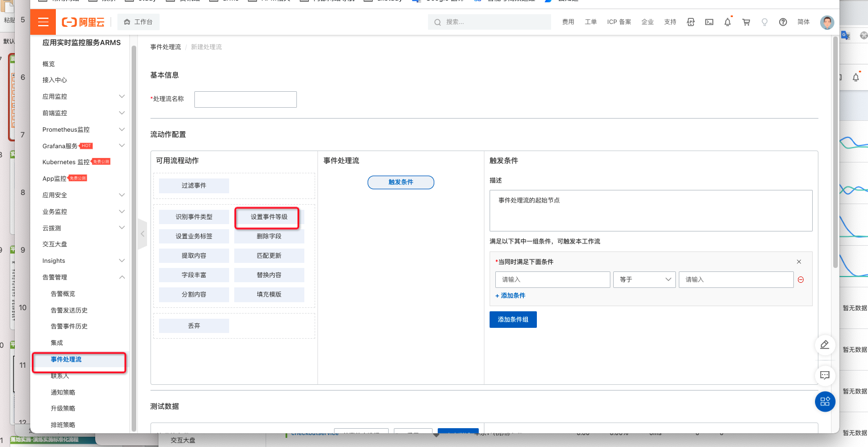Open ICP 备案 in header
This screenshot has height=447, width=868.
(619, 22)
